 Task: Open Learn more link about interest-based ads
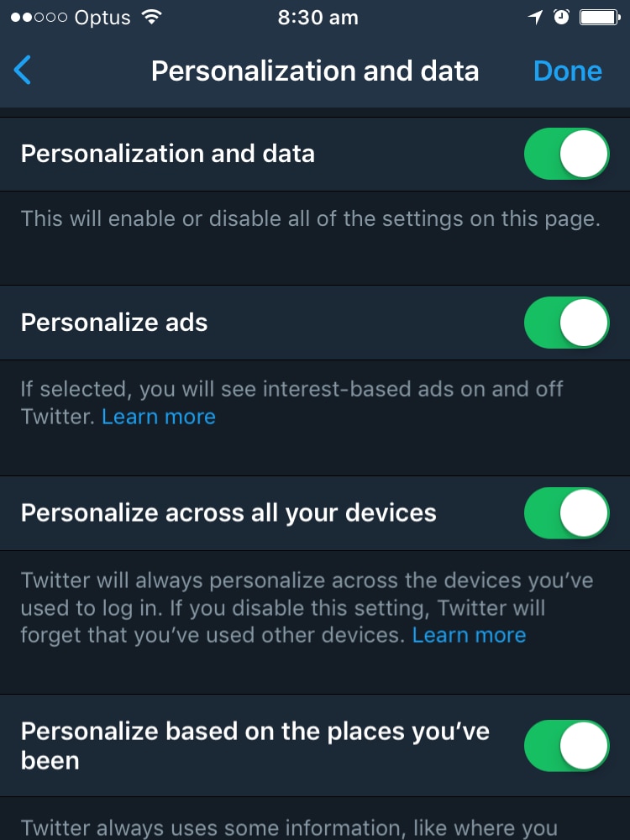[x=159, y=417]
